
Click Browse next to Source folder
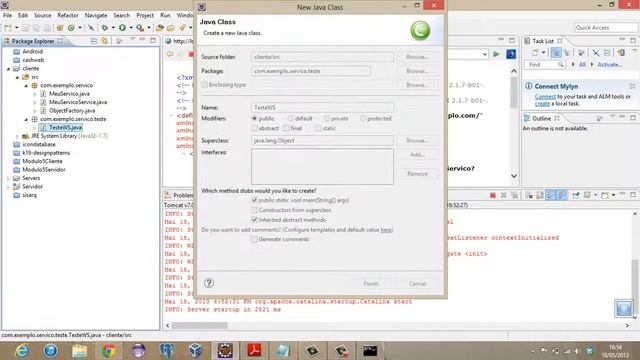(x=417, y=57)
